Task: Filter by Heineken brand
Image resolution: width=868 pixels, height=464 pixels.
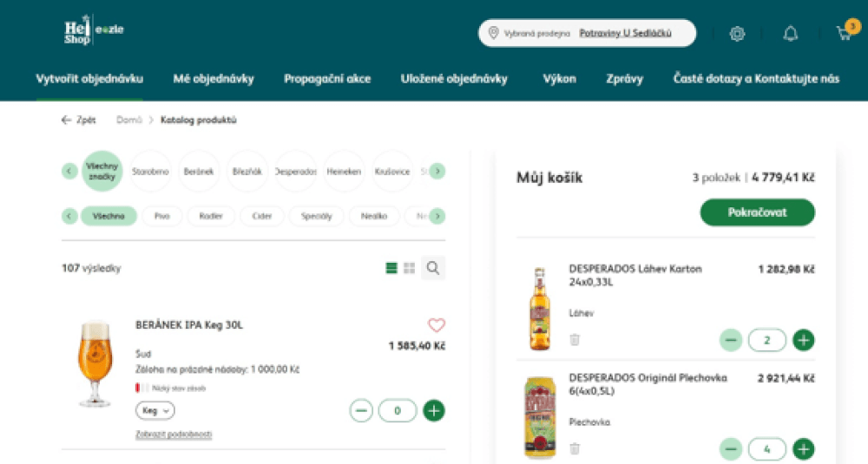Action: point(344,172)
